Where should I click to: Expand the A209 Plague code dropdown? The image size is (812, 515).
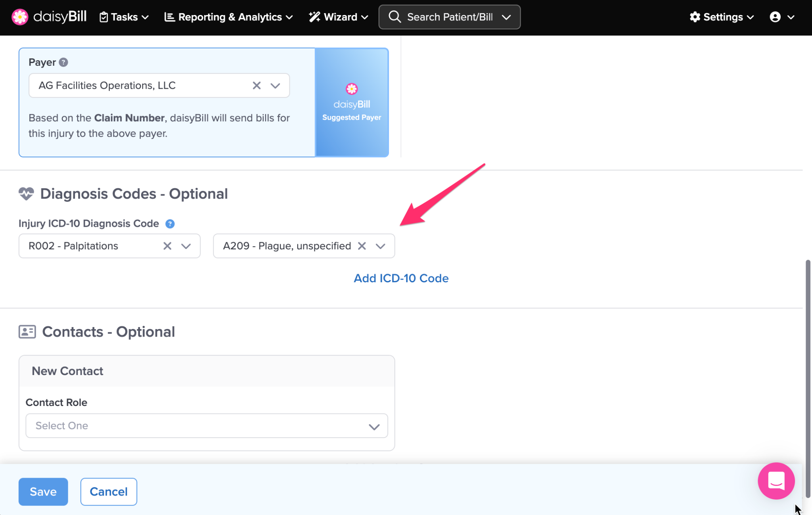coord(380,246)
